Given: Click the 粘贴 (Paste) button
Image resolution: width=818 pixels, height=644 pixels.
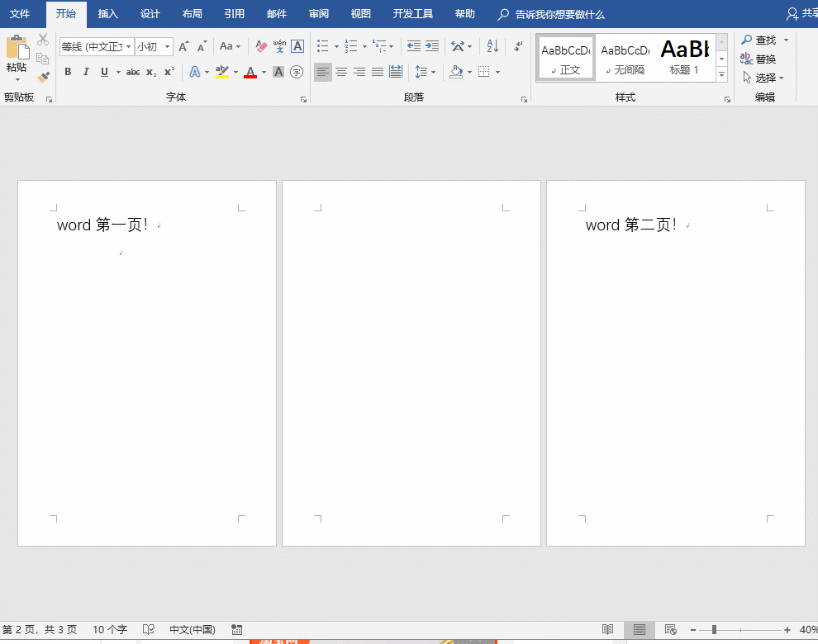Looking at the screenshot, I should (17, 56).
